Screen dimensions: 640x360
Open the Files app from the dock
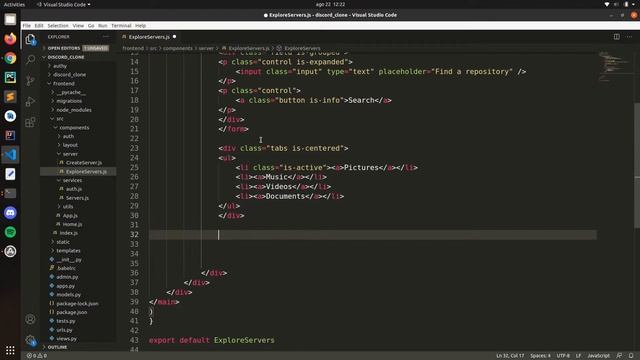pos(10,19)
